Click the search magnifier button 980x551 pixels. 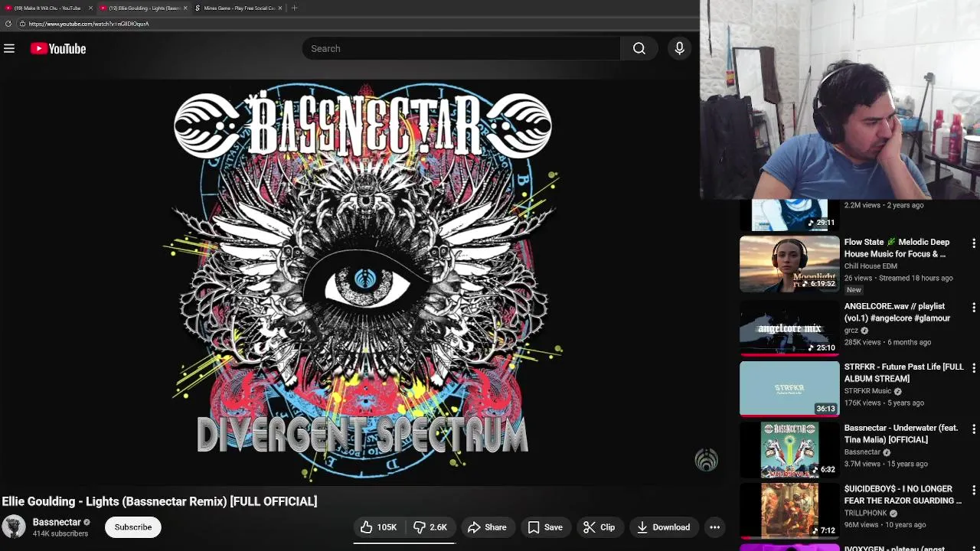[639, 48]
